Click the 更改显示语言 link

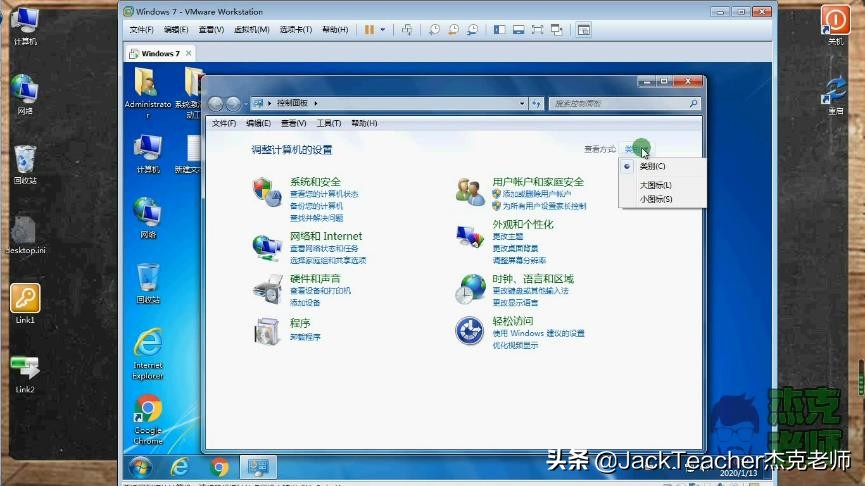point(515,302)
